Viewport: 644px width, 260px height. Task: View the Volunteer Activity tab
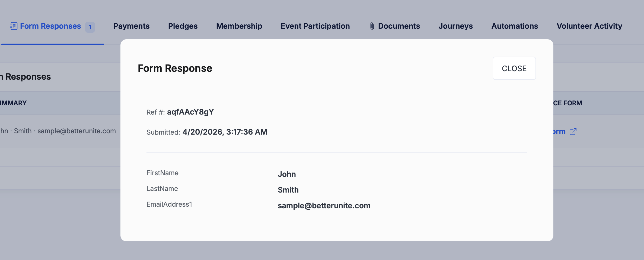[x=589, y=26]
